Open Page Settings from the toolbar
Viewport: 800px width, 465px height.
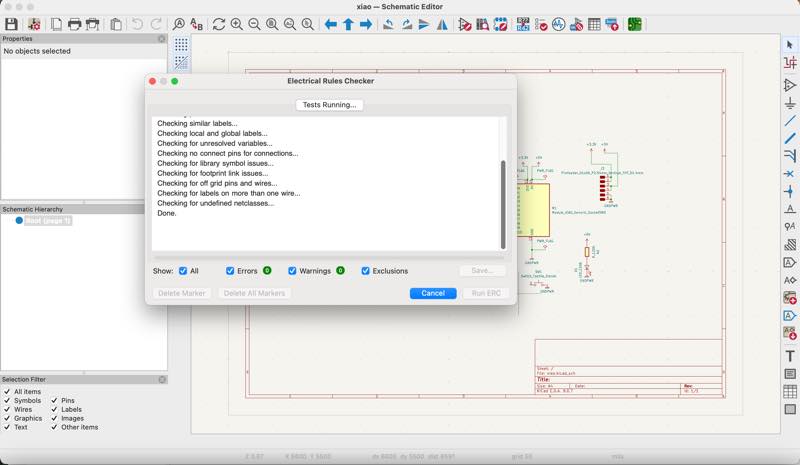point(56,24)
